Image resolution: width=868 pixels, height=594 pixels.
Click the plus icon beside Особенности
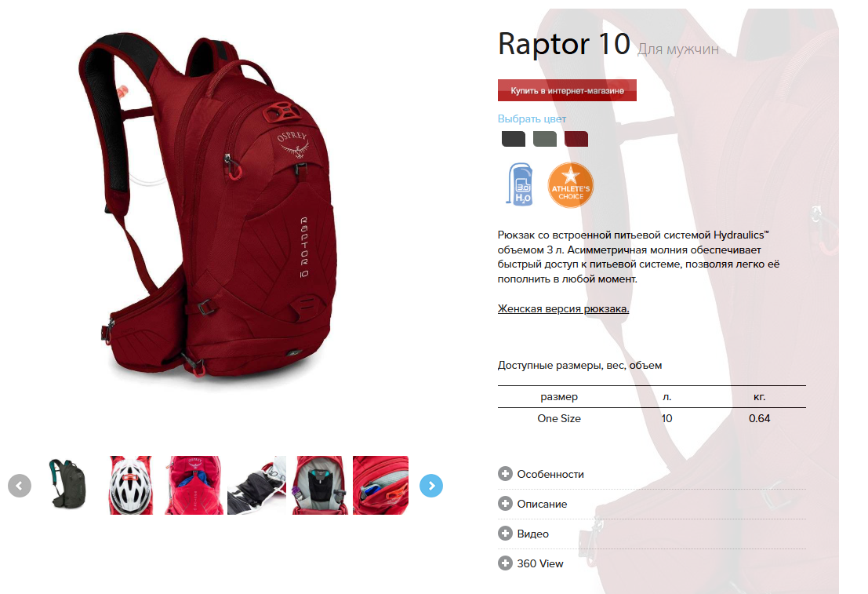[505, 474]
